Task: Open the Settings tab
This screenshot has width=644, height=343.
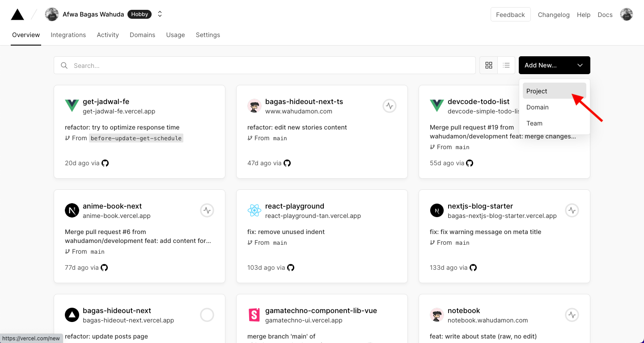Action: click(x=208, y=35)
